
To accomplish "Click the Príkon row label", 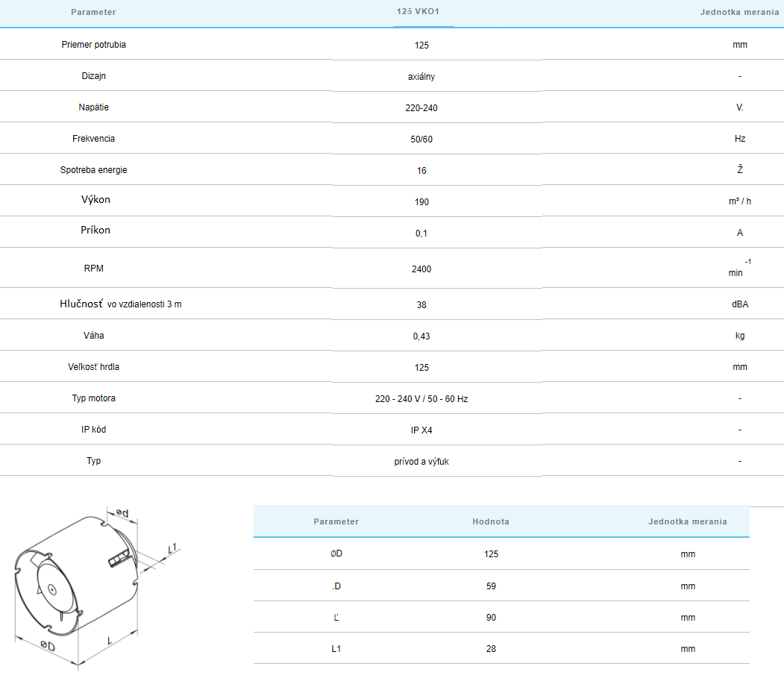I will click(95, 231).
